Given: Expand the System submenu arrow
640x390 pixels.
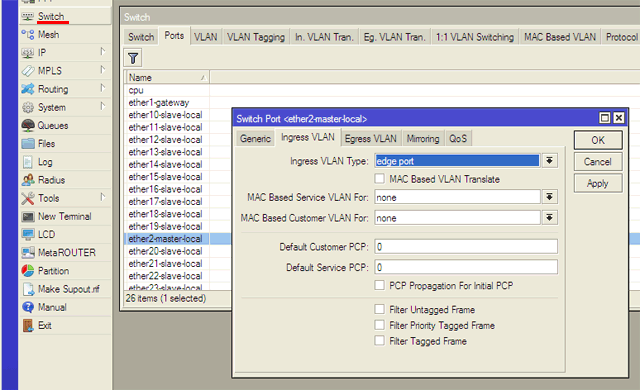Looking at the screenshot, I should tap(102, 106).
